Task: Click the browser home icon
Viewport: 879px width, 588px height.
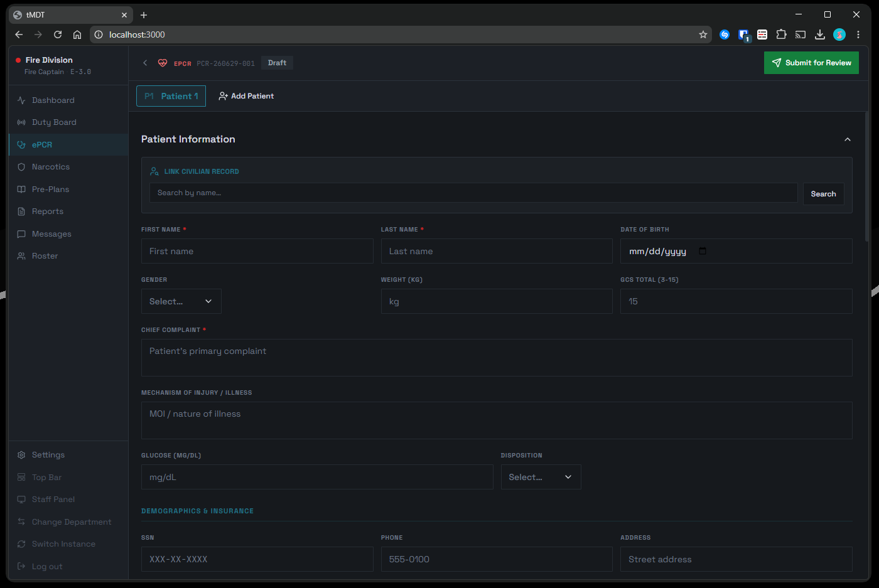Action: 77,35
